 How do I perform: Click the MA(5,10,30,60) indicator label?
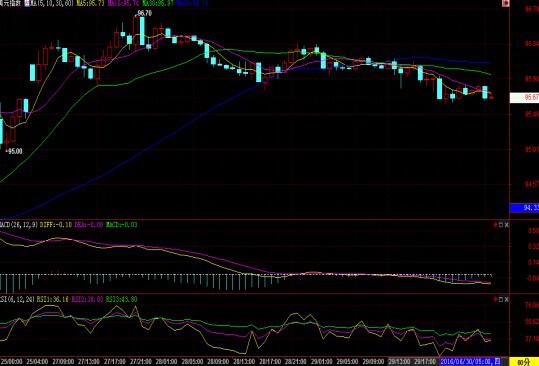click(x=51, y=4)
